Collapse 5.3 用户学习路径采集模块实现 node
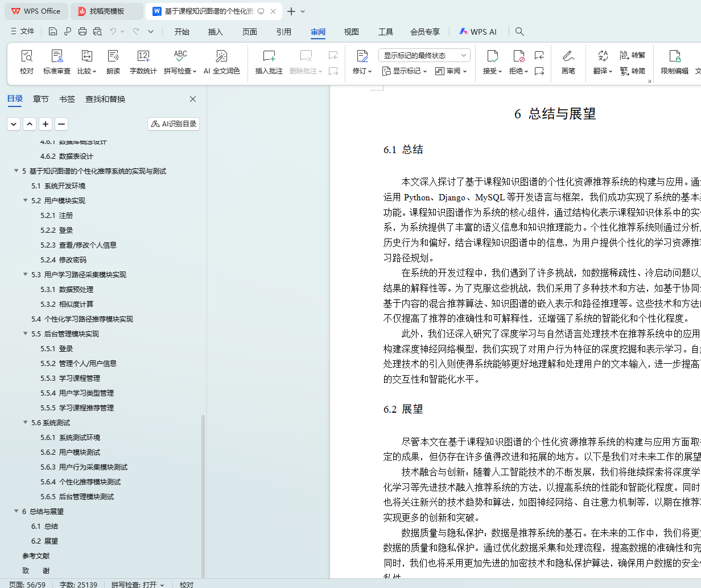The height and width of the screenshot is (588, 701). coord(25,274)
